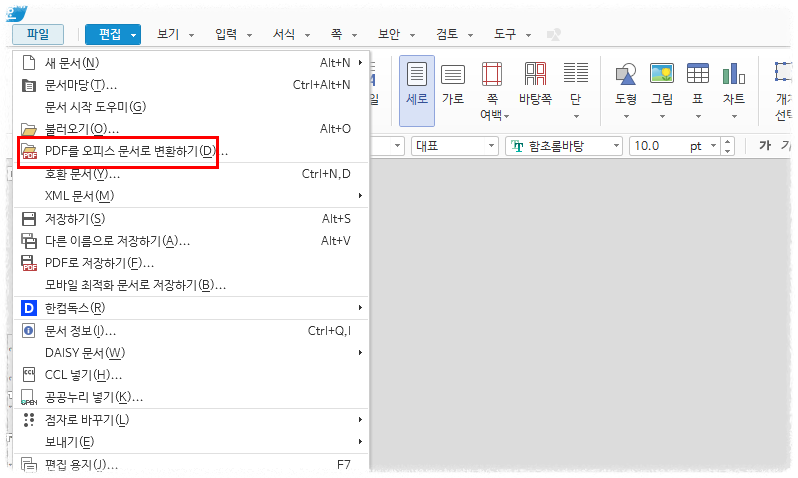Choose CCL 넣기(H)... entry

191,375
